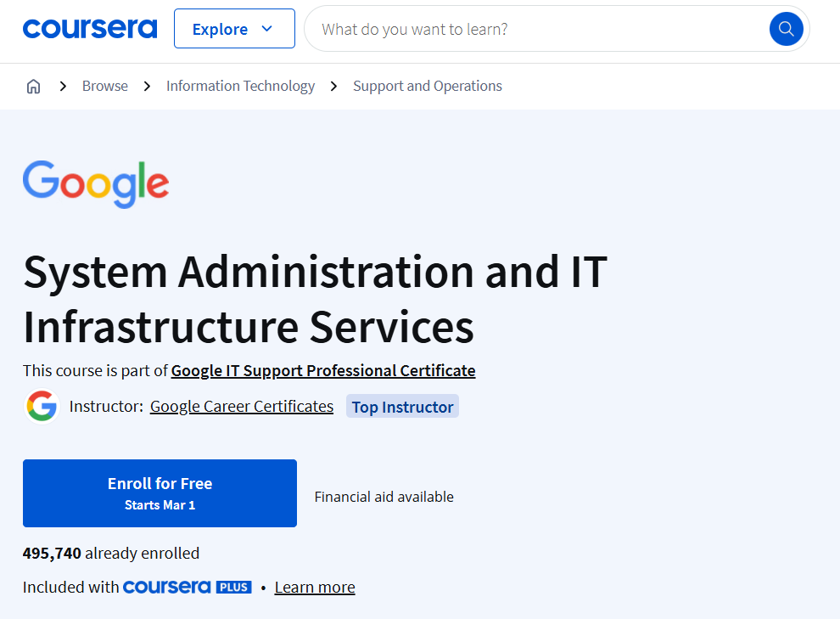The width and height of the screenshot is (840, 619).
Task: Open the Google IT Support Professional Certificate link
Action: [x=322, y=370]
